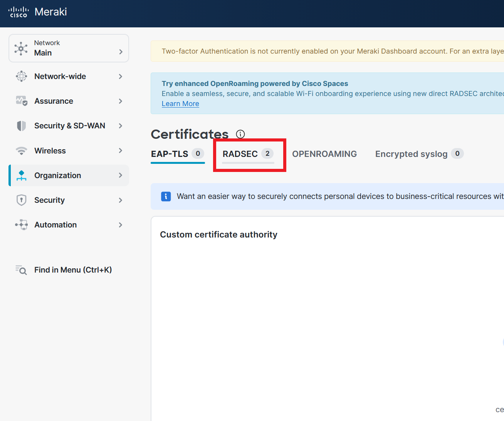Click the Wireless wifi icon
Screen dimensions: 504x421
coord(22,151)
